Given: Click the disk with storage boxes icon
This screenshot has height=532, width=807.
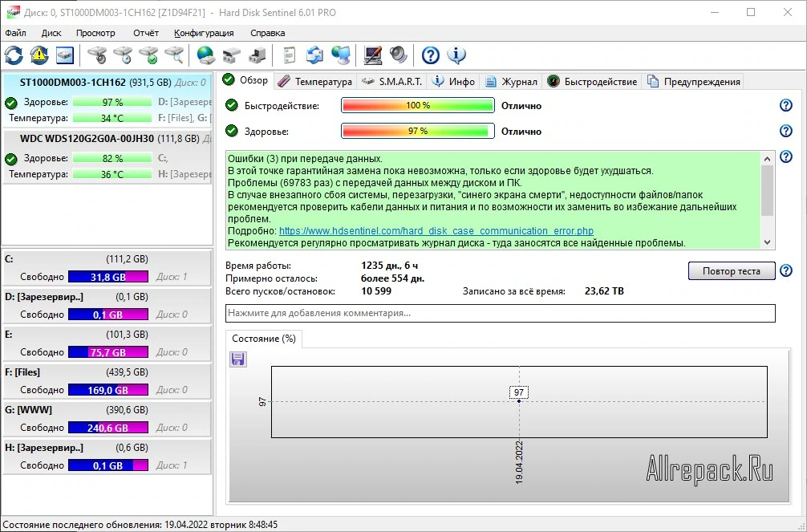Looking at the screenshot, I should 231,55.
